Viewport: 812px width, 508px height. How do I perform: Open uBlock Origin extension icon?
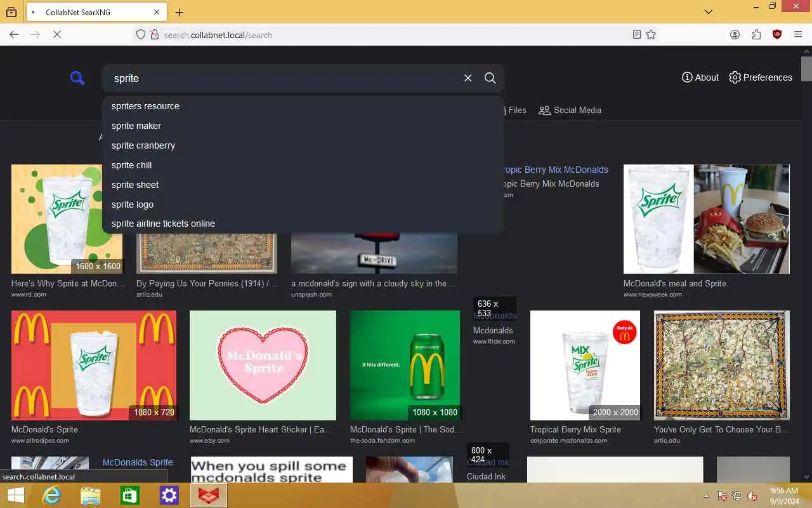777,35
